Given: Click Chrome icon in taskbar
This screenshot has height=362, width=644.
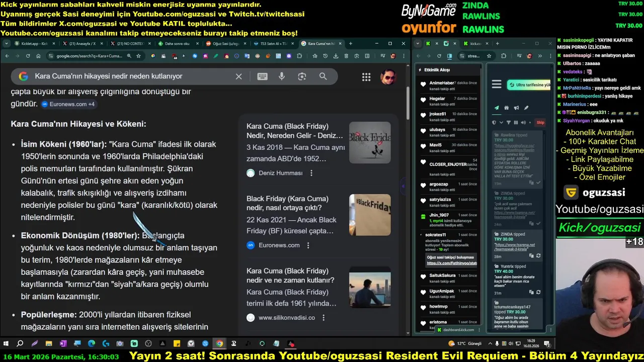Looking at the screenshot, I should pyautogui.click(x=219, y=344).
